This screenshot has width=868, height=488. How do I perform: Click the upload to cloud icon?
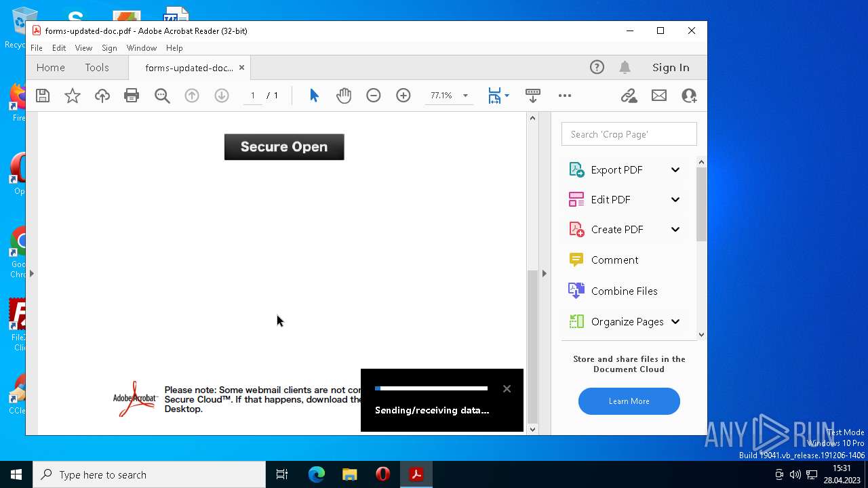coord(102,96)
